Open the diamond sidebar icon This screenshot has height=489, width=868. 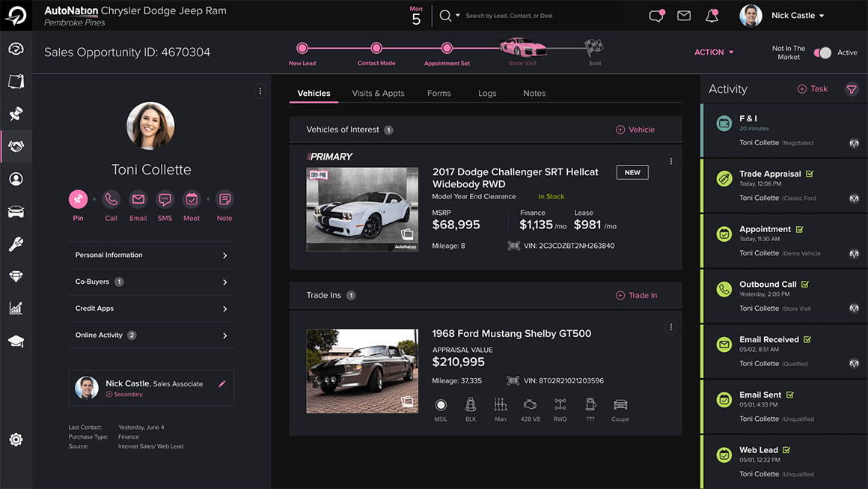pyautogui.click(x=16, y=276)
